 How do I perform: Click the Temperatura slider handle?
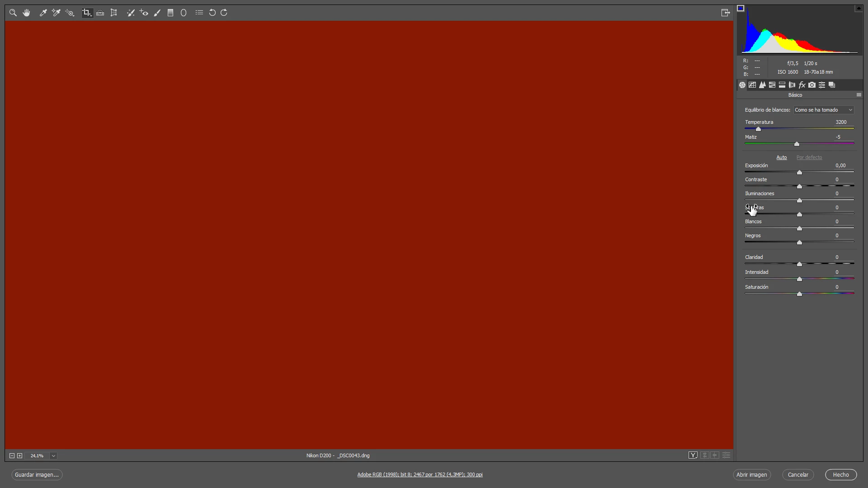coord(758,129)
